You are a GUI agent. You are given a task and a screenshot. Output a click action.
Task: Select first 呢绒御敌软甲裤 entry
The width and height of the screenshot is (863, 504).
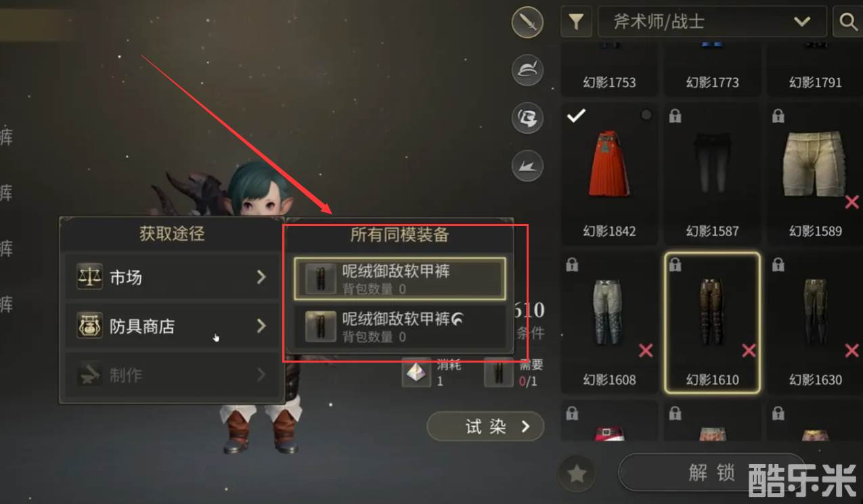pyautogui.click(x=399, y=278)
